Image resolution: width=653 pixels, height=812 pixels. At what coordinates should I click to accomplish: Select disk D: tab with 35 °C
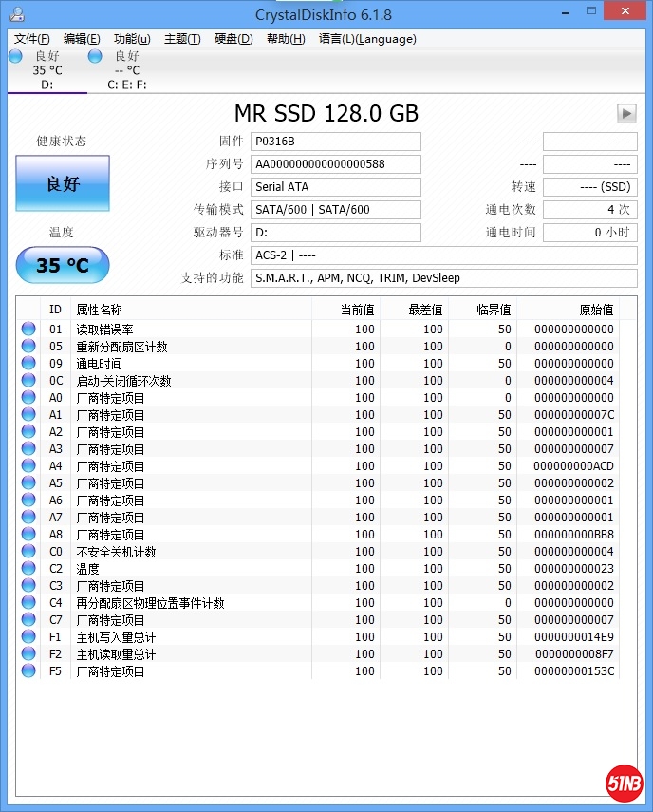click(x=47, y=70)
